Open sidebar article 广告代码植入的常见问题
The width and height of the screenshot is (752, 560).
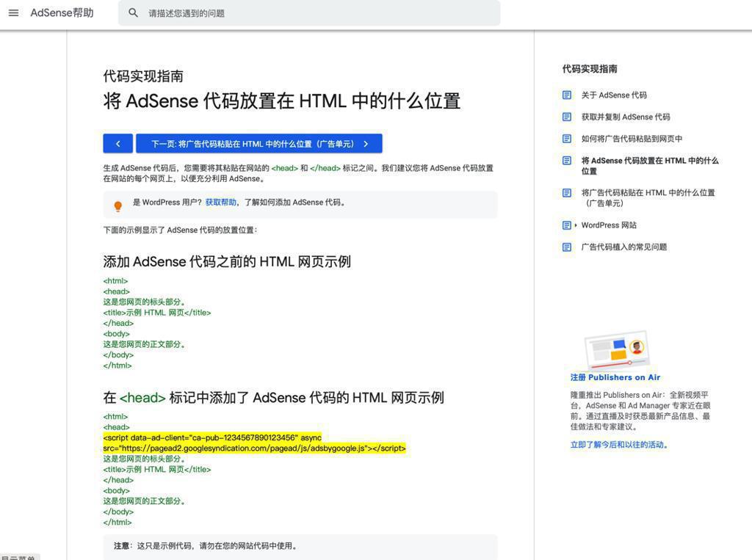tap(624, 247)
